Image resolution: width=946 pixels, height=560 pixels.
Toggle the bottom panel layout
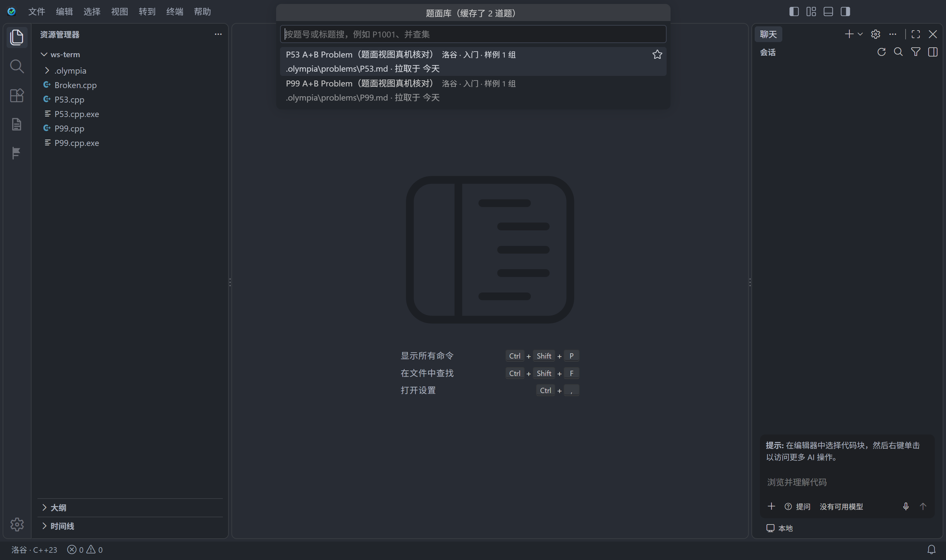coord(828,12)
